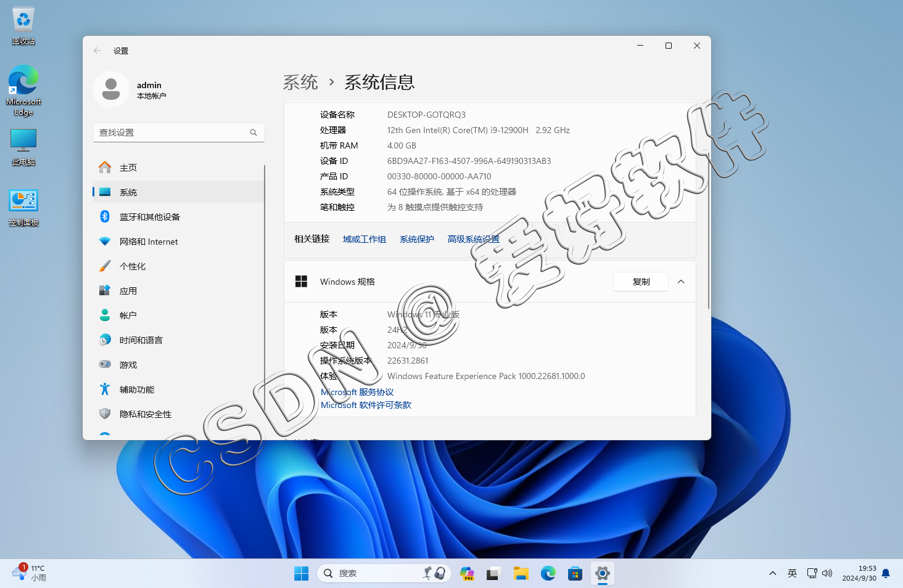Open the 域或工作组 link
The width and height of the screenshot is (903, 588).
pos(365,239)
